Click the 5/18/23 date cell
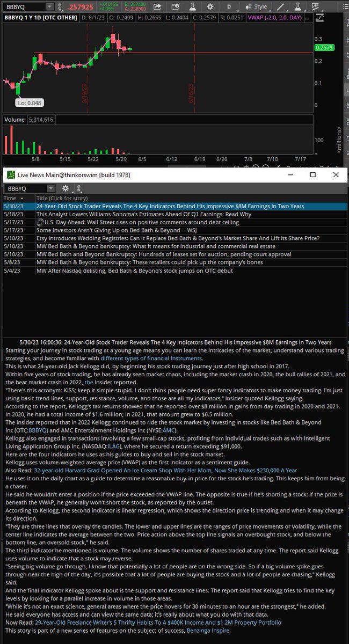 pyautogui.click(x=13, y=214)
